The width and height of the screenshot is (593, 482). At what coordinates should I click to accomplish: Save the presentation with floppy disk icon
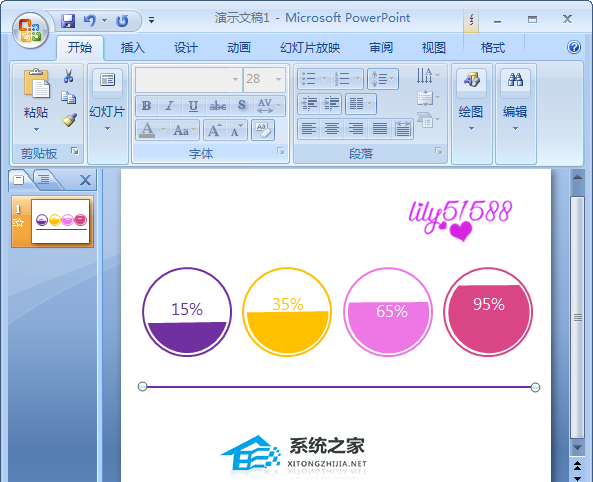[68, 20]
